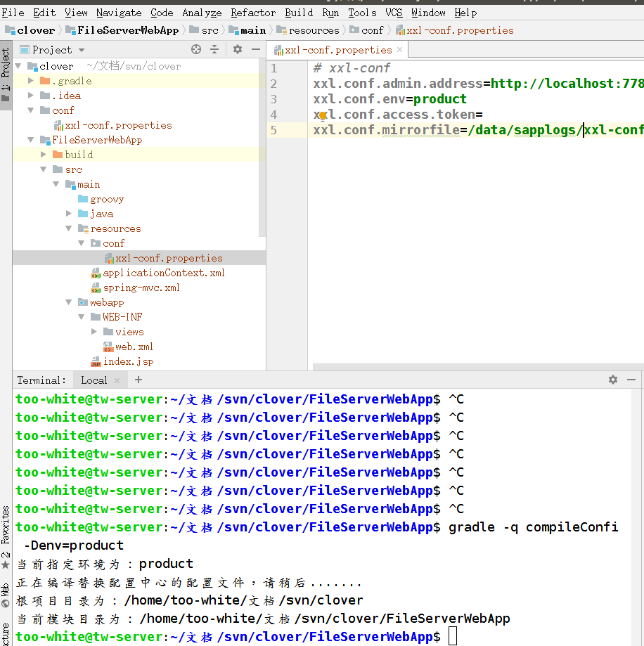Collapse the WEB-INF folder arrow
This screenshot has width=644, height=646.
tap(82, 317)
